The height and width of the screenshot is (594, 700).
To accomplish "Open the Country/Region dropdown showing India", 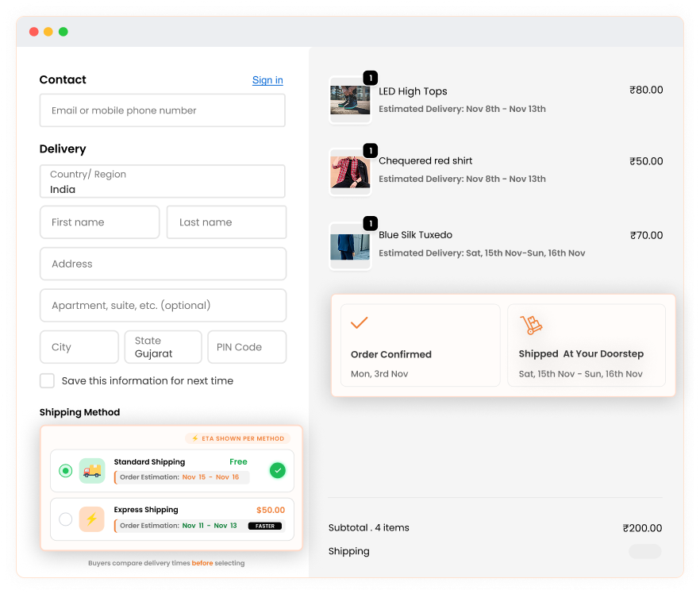I will [163, 181].
